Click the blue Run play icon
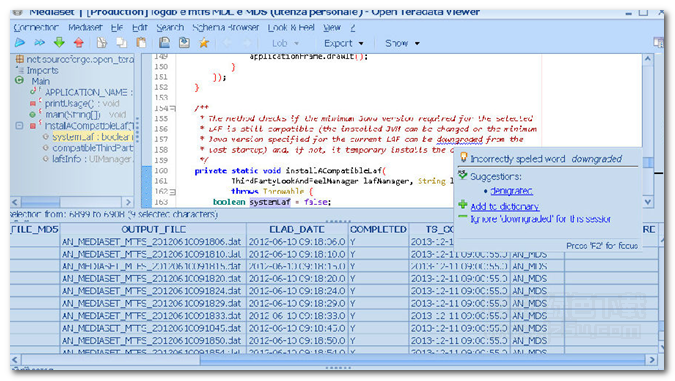Image resolution: width=675 pixels, height=381 pixels. 20,43
